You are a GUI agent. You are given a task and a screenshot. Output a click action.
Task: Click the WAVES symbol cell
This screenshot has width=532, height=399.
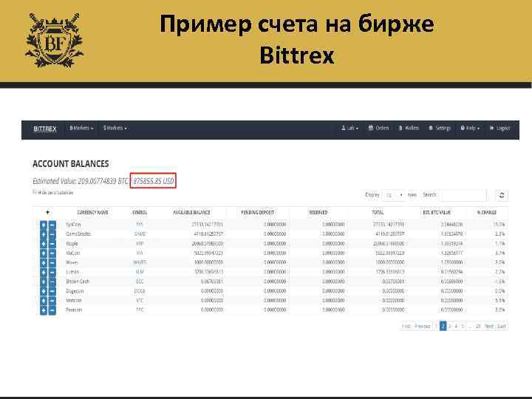point(140,262)
